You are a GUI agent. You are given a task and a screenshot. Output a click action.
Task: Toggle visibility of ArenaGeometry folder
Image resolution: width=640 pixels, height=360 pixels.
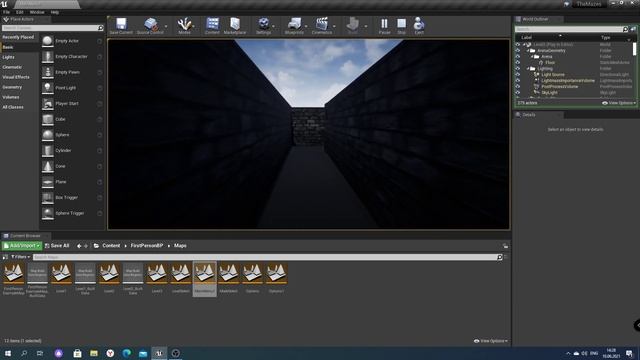[518, 51]
